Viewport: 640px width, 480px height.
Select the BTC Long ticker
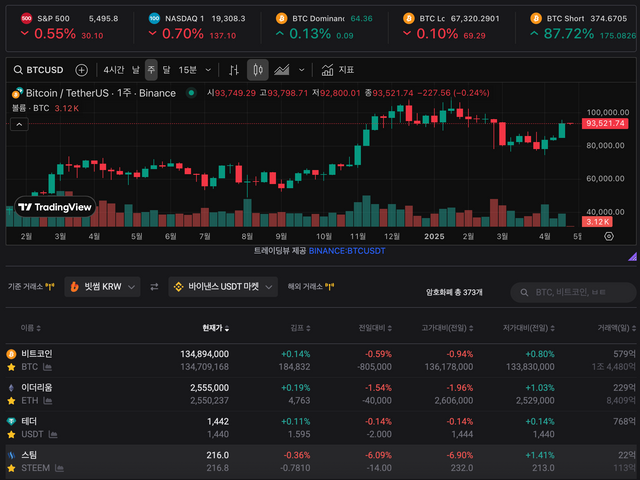(x=451, y=27)
